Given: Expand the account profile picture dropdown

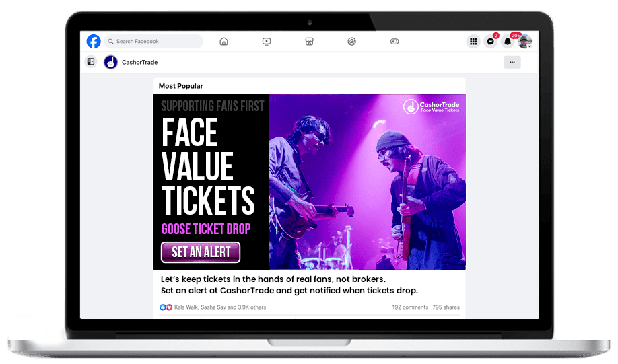Looking at the screenshot, I should [x=525, y=42].
